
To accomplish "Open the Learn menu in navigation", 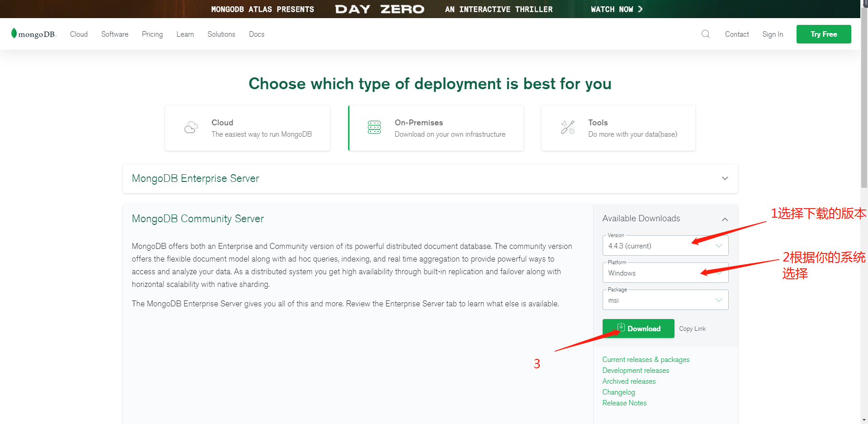I will [185, 34].
